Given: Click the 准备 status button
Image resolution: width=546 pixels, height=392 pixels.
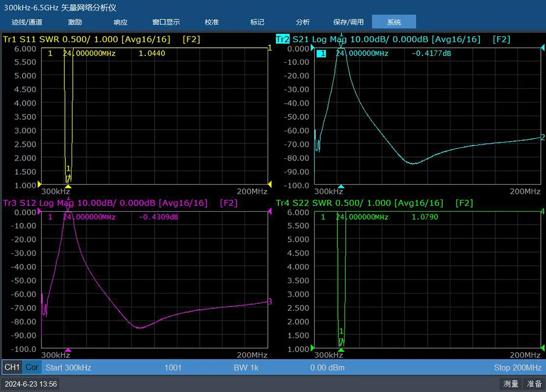Looking at the screenshot, I should 534,384.
